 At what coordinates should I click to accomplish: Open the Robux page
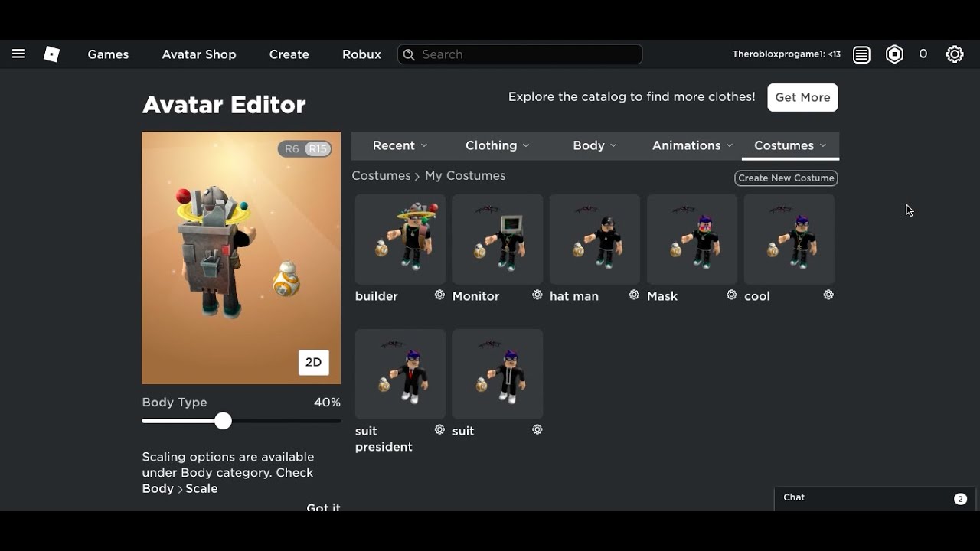[361, 54]
